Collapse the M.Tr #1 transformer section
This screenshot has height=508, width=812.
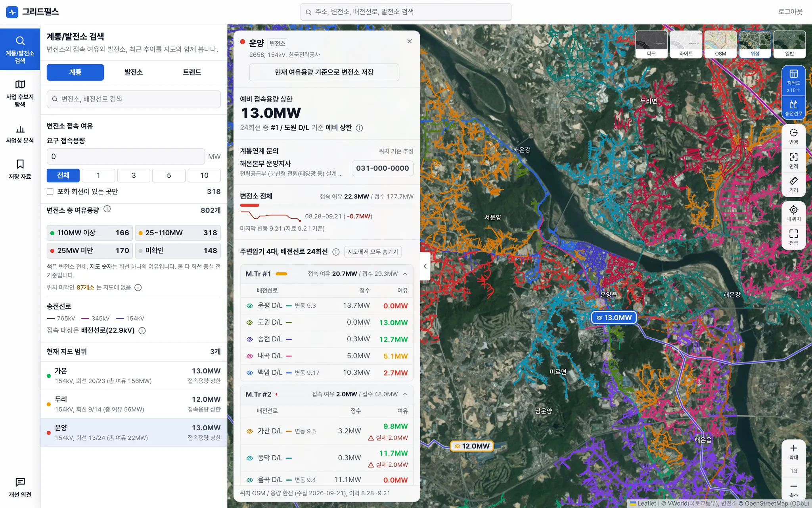405,274
